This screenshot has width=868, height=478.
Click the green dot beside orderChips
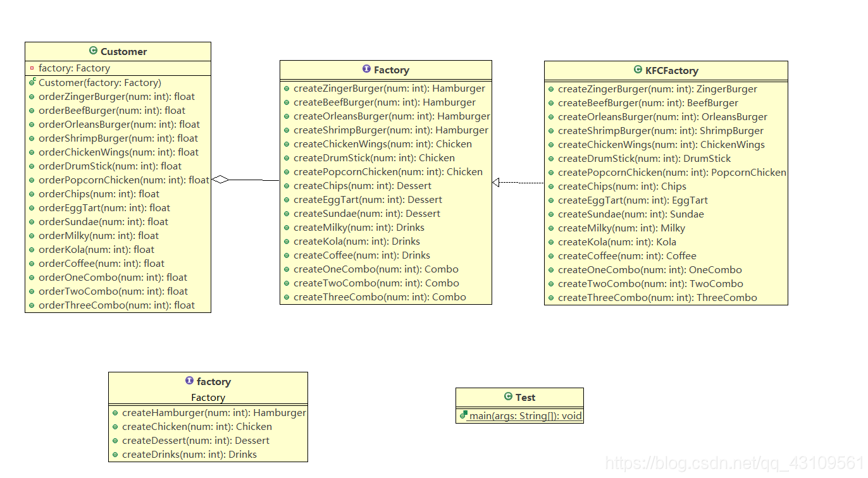[x=32, y=194]
